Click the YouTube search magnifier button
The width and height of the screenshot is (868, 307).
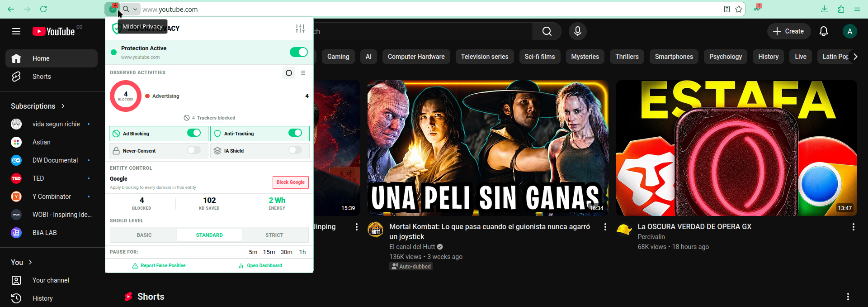(547, 31)
